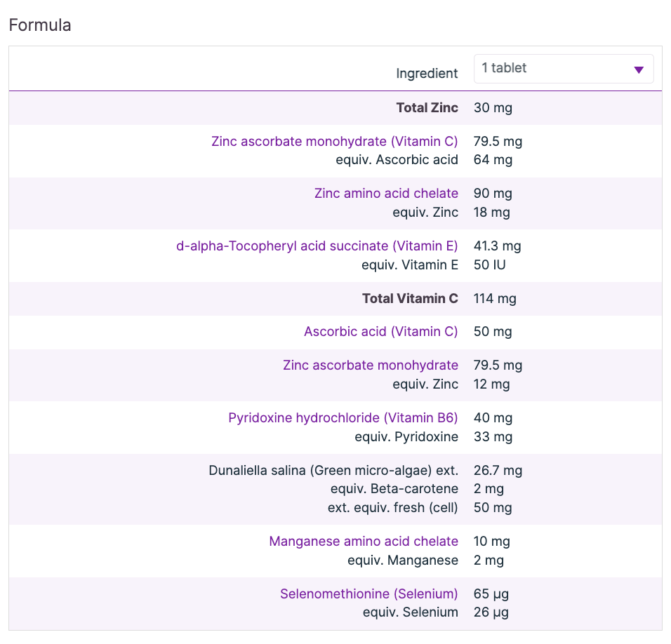Click the Dunaliella salina ingredient text
This screenshot has height=644, width=671.
333,471
